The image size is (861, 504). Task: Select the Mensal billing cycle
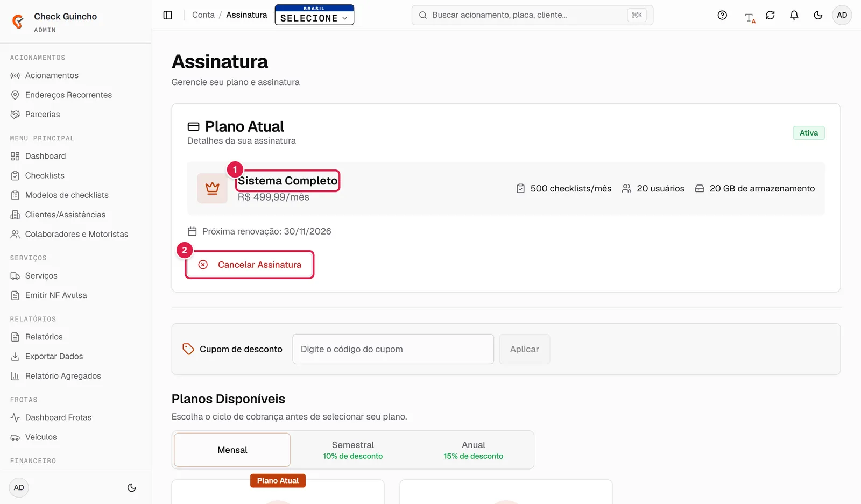[x=232, y=450]
